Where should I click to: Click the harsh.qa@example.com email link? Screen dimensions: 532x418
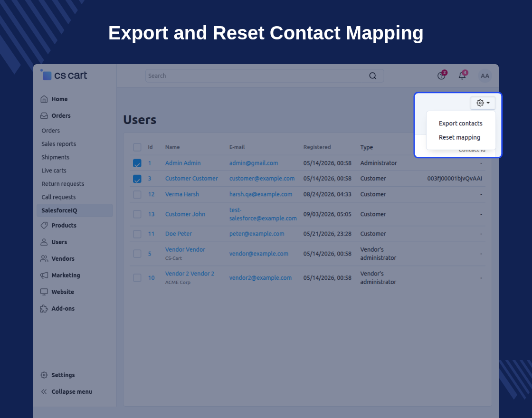pos(261,194)
